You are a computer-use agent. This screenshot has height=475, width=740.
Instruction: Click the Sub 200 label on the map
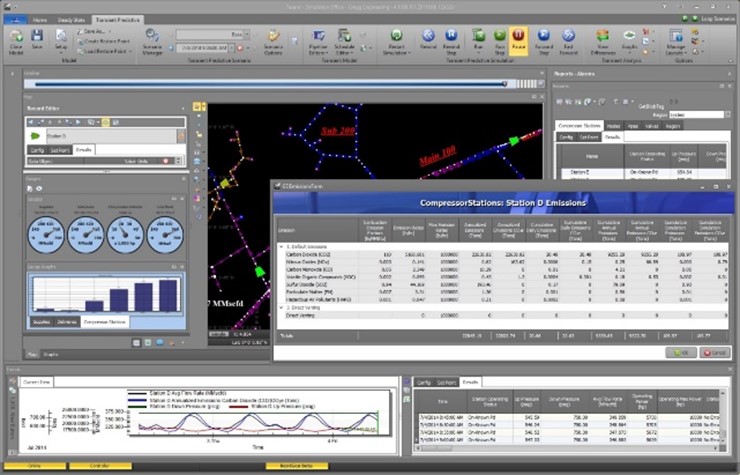[x=338, y=131]
